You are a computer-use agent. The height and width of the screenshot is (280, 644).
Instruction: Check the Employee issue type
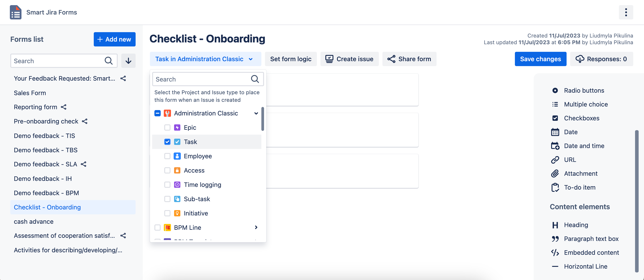point(167,156)
